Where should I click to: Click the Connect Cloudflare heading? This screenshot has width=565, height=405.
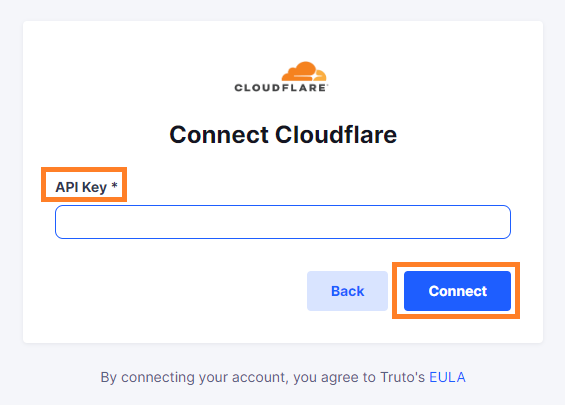click(x=283, y=135)
